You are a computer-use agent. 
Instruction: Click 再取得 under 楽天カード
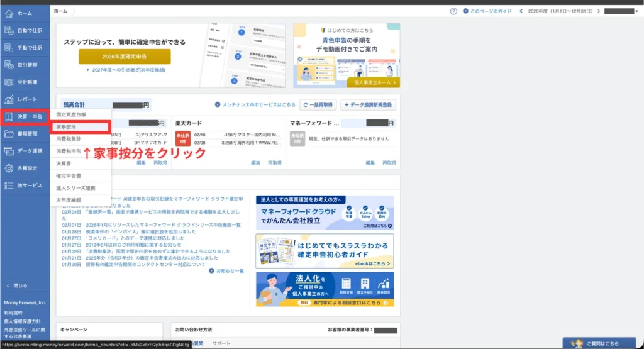point(275,163)
